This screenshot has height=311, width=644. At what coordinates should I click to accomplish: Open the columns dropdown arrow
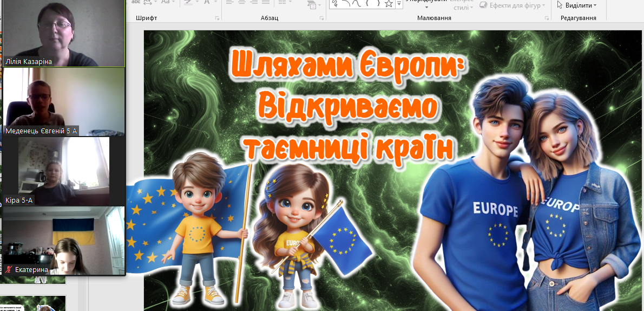(290, 2)
